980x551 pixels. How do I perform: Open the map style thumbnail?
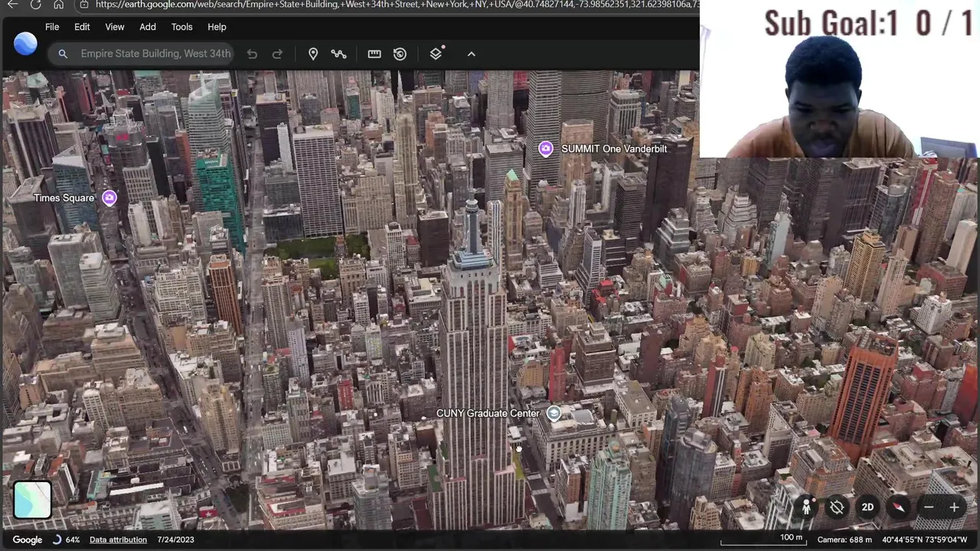[32, 499]
